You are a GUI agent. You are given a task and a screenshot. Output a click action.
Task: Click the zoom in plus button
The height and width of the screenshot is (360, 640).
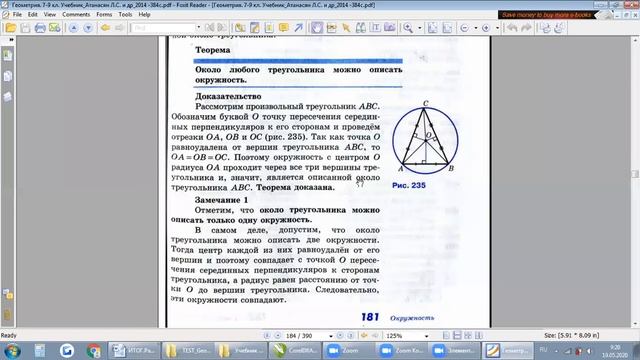click(x=486, y=28)
